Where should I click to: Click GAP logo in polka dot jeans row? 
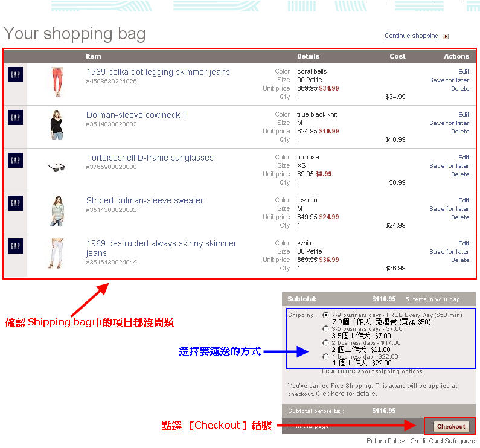15,74
